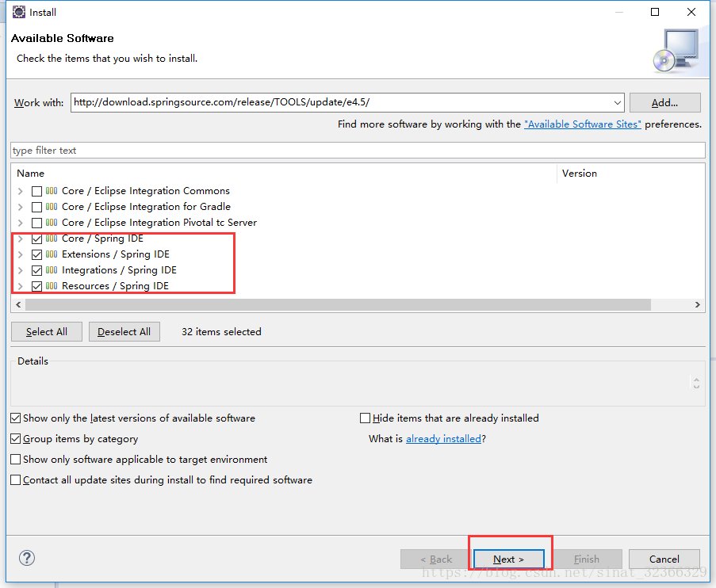
Task: Click the category icon of Core / Spring IDE
Action: tap(52, 239)
